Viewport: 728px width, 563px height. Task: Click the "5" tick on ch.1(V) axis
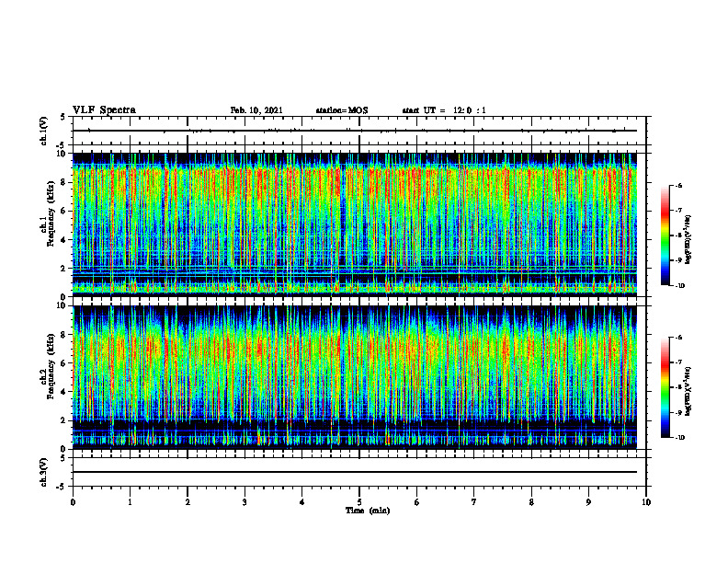[x=63, y=117]
